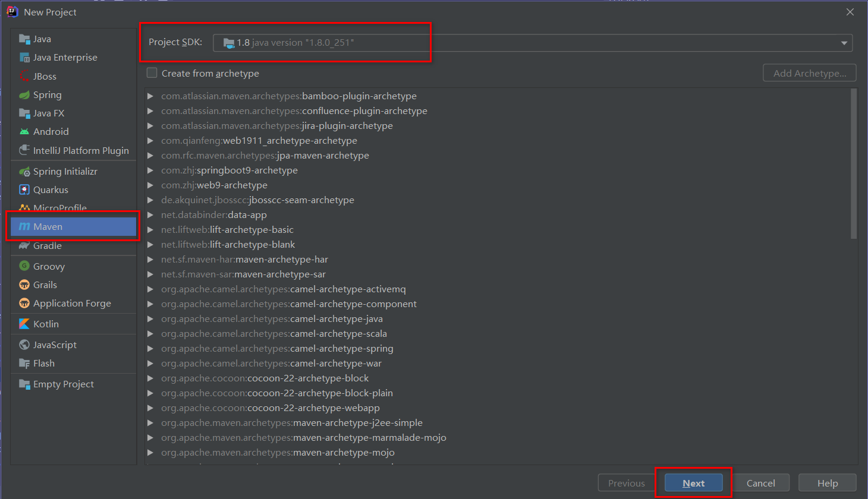This screenshot has height=499, width=868.
Task: Click the IntelliJ logo in title bar
Action: tap(12, 12)
